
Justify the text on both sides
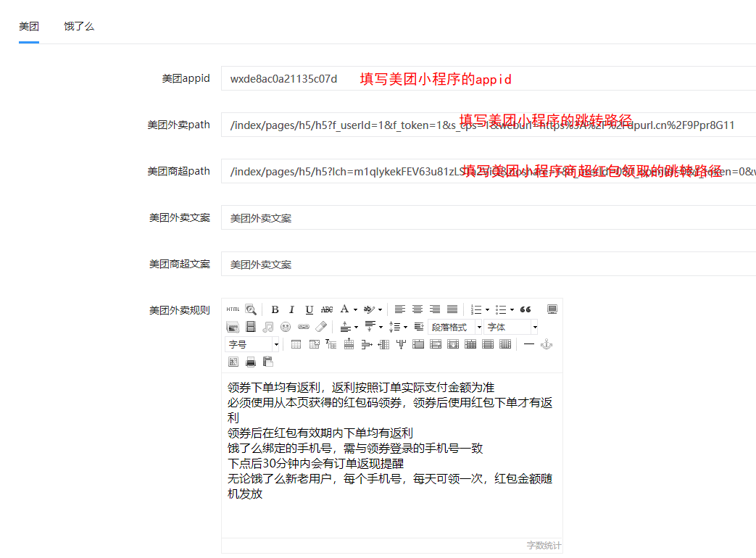452,309
